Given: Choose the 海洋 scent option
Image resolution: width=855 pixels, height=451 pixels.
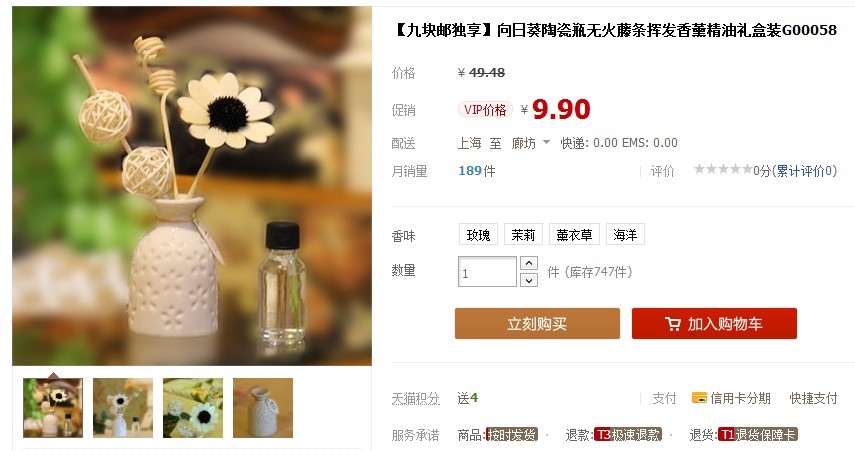Looking at the screenshot, I should click(625, 234).
